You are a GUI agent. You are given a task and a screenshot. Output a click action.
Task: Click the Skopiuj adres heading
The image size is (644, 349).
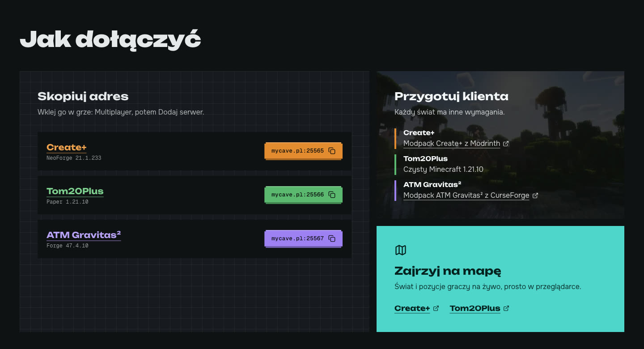[x=83, y=96]
